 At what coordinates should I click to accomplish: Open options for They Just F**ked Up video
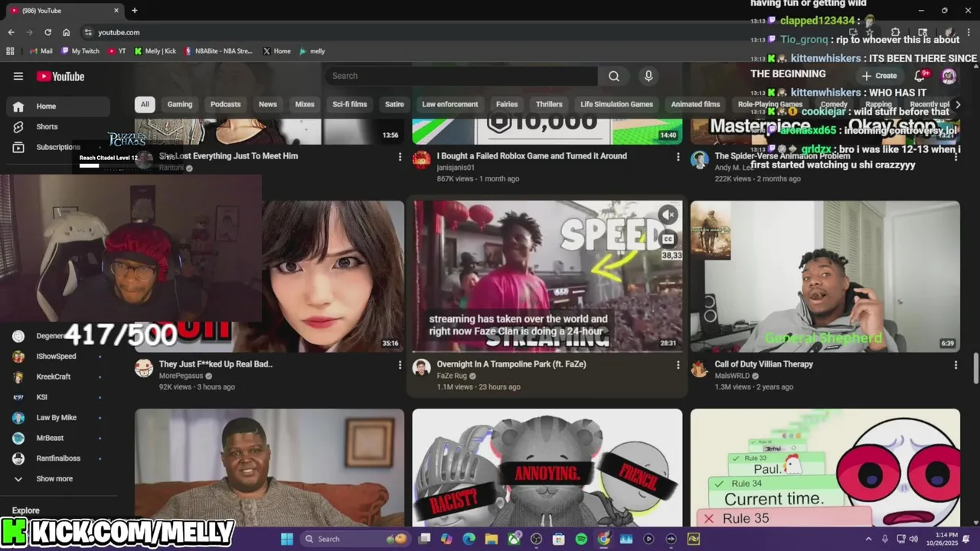click(400, 365)
